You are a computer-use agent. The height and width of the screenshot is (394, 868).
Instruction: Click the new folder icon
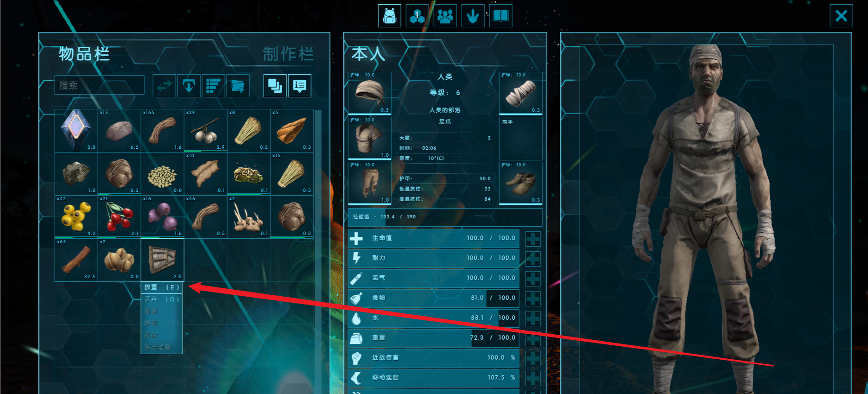238,86
